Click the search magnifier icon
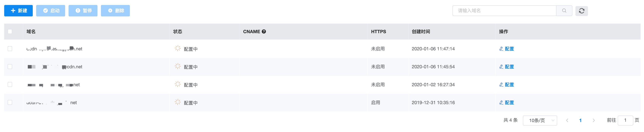Image resolution: width=644 pixels, height=132 pixels. (x=564, y=11)
